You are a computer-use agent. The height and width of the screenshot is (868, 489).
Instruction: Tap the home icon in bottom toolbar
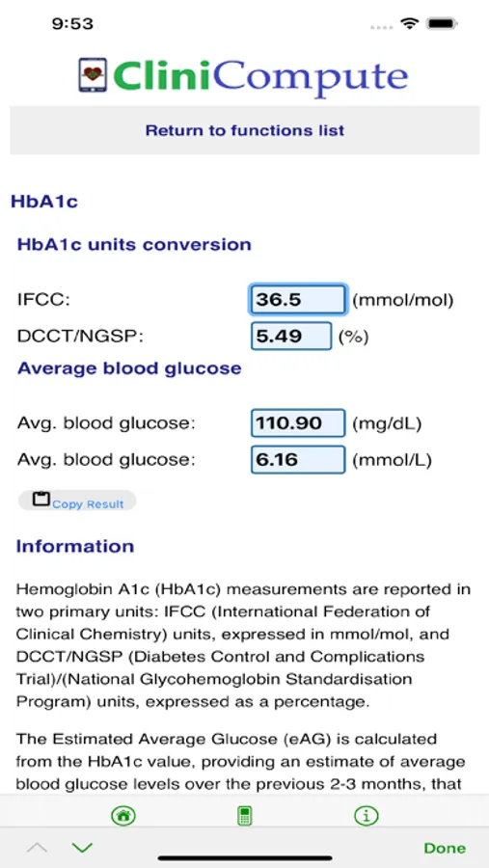(x=122, y=815)
